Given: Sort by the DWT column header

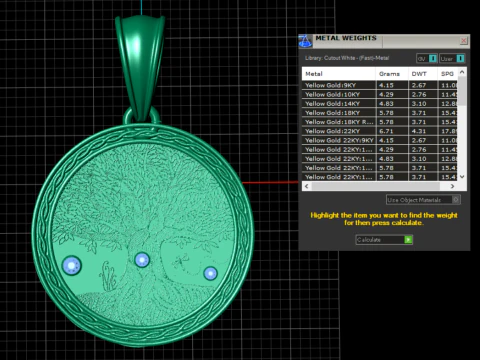Looking at the screenshot, I should click(x=423, y=74).
